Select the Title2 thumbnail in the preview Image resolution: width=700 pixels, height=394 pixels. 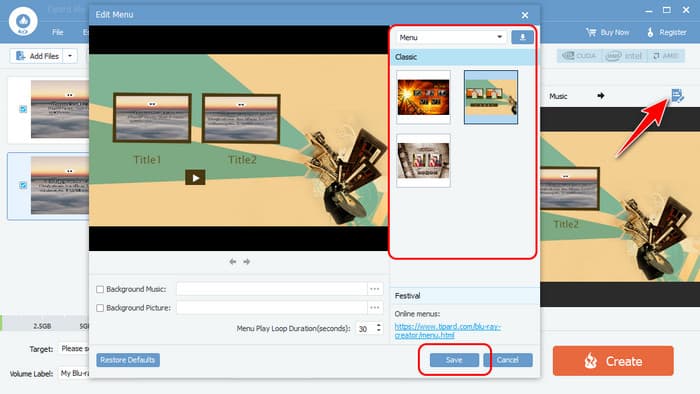[x=241, y=118]
